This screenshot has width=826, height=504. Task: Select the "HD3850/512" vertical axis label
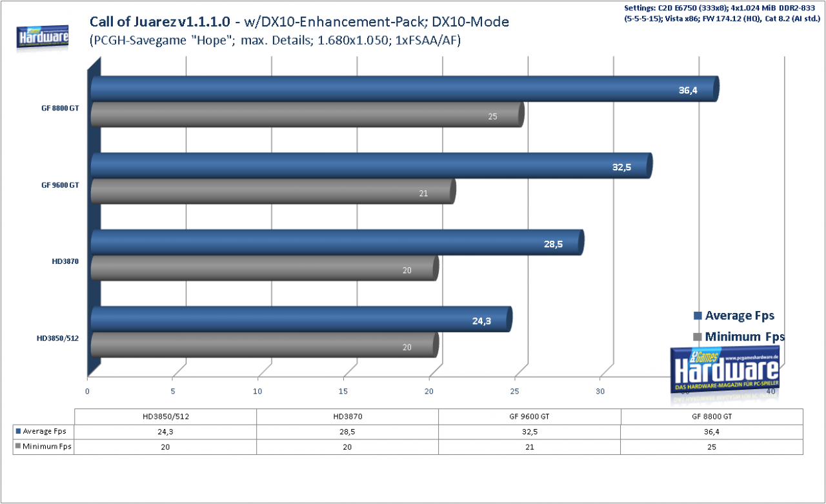pos(58,338)
